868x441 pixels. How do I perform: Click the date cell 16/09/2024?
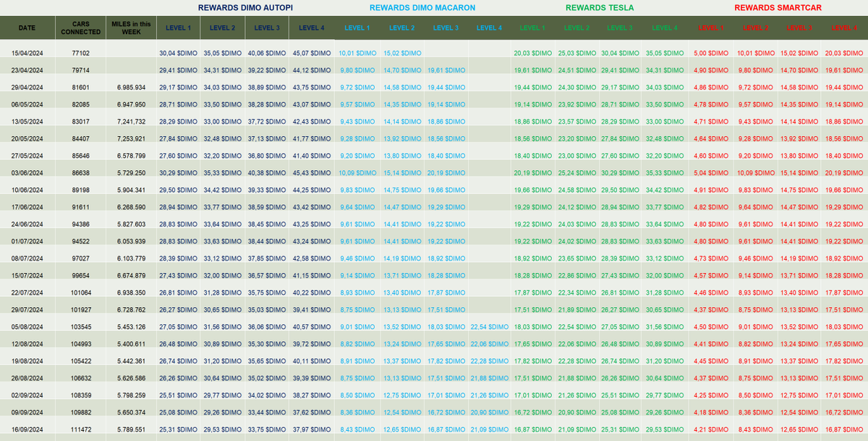coord(27,429)
